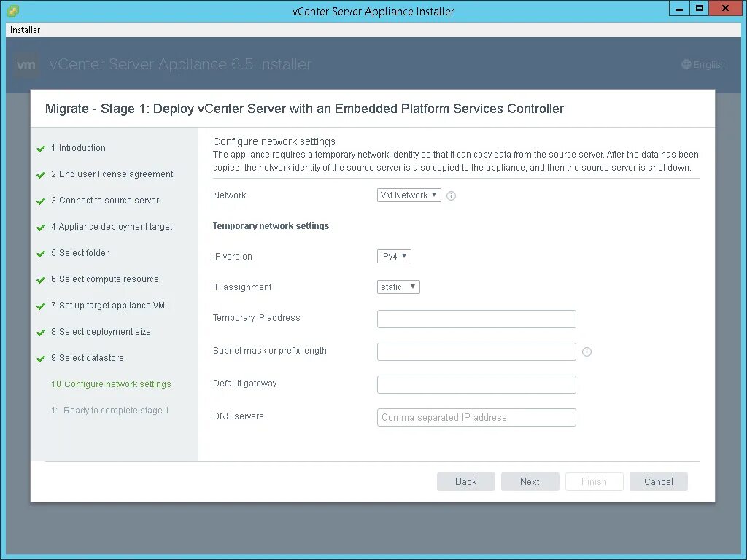This screenshot has height=560, width=747.
Task: Click the checkmark beside Select deployment size
Action: pos(41,332)
